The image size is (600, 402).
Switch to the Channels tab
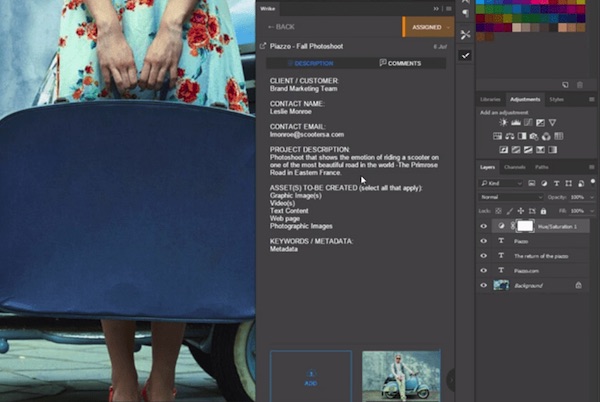pos(515,167)
